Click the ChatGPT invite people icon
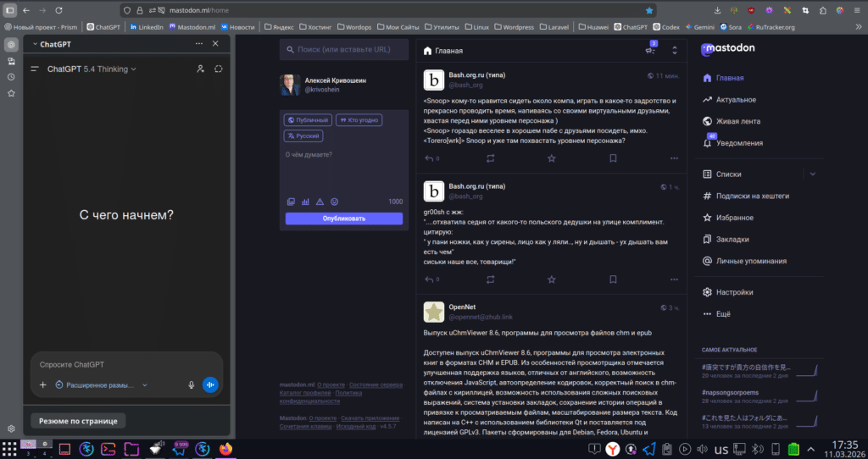Screen dimensions: 868x459 click(x=200, y=69)
